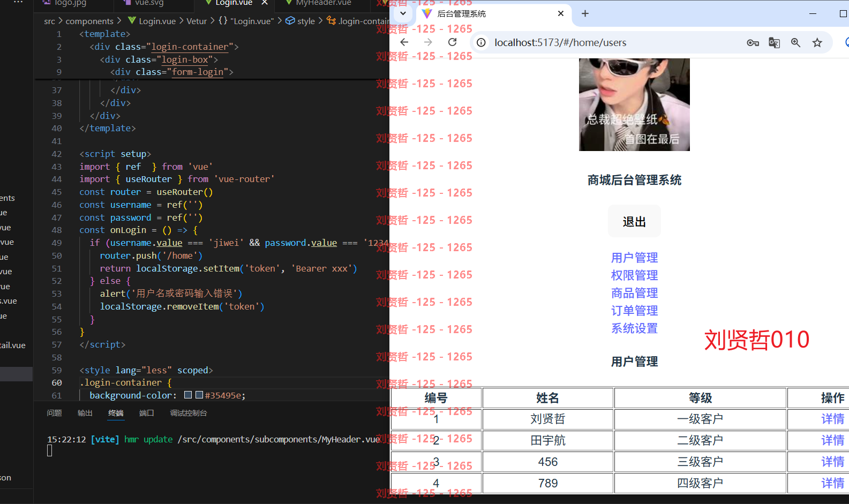This screenshot has height=504, width=849.
Task: Go back in the browser
Action: (x=404, y=42)
